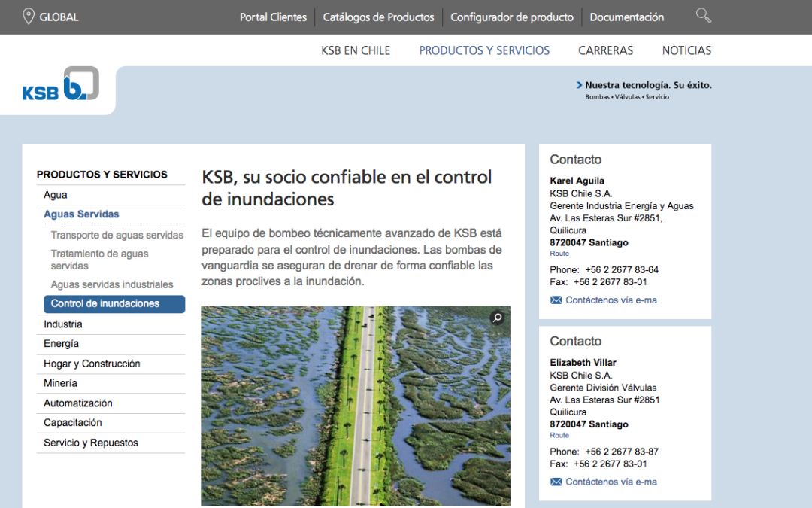This screenshot has height=508, width=812.
Task: Open Aguas servidas industriales
Action: point(112,284)
